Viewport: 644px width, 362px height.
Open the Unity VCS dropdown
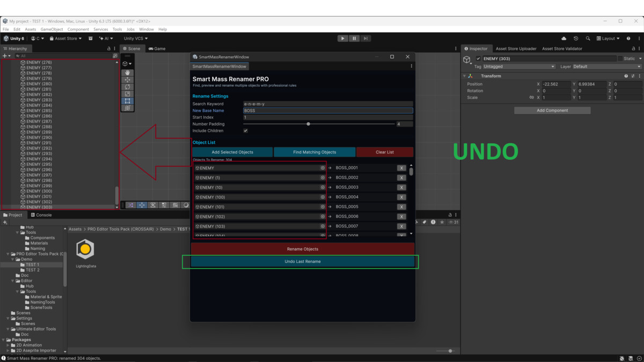135,39
